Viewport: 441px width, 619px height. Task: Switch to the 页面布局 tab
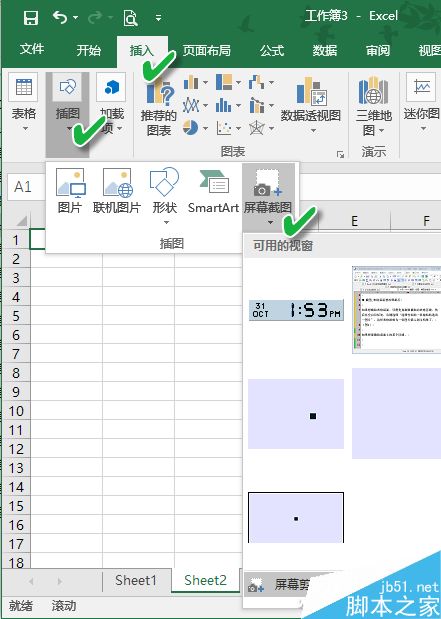click(x=206, y=51)
